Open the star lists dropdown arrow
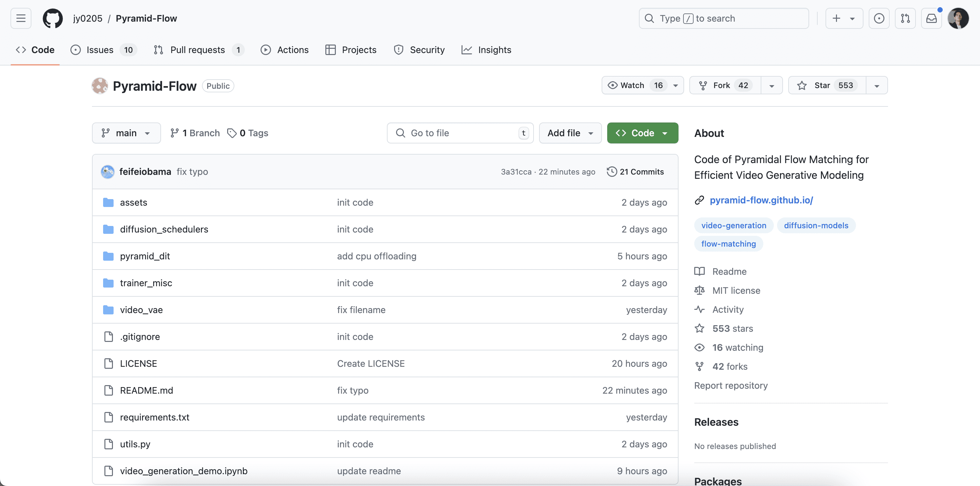The image size is (980, 486). (x=877, y=85)
